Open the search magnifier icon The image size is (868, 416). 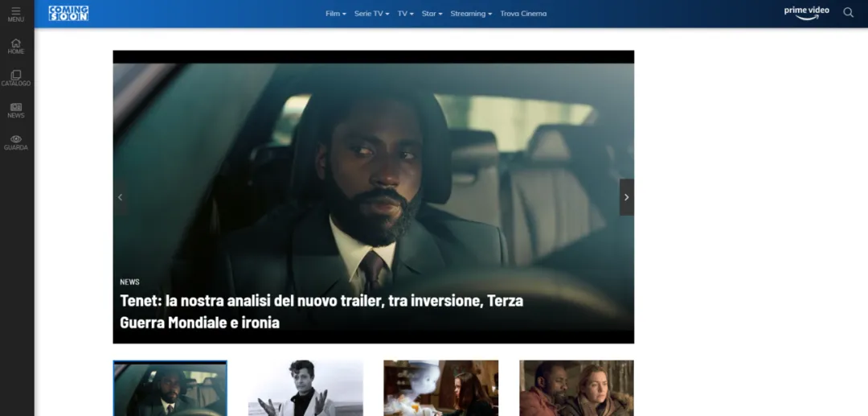848,12
